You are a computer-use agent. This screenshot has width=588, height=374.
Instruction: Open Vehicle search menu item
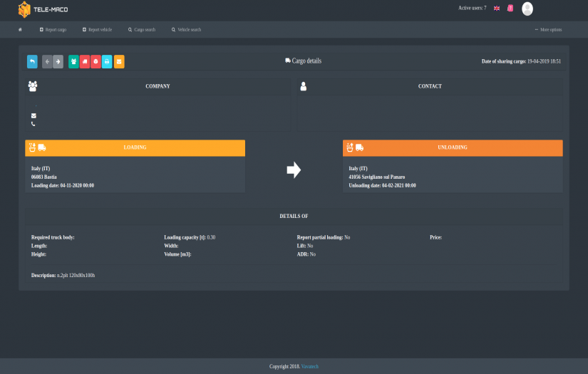pos(186,30)
